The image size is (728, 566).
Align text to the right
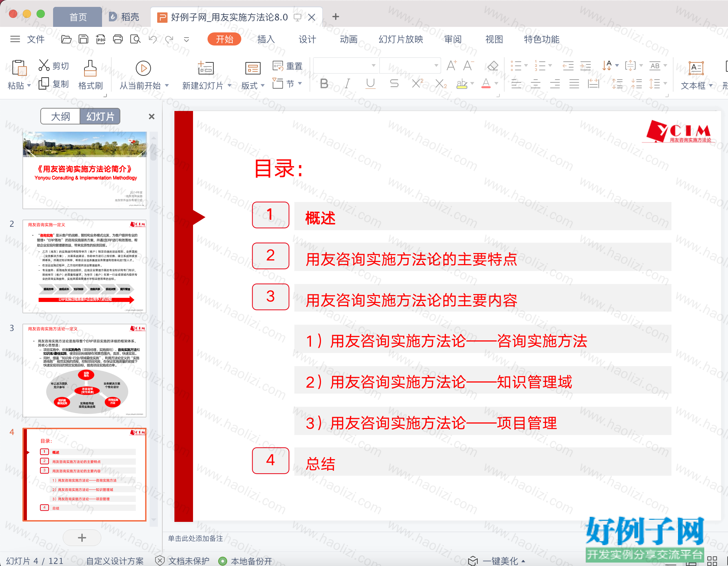point(555,84)
